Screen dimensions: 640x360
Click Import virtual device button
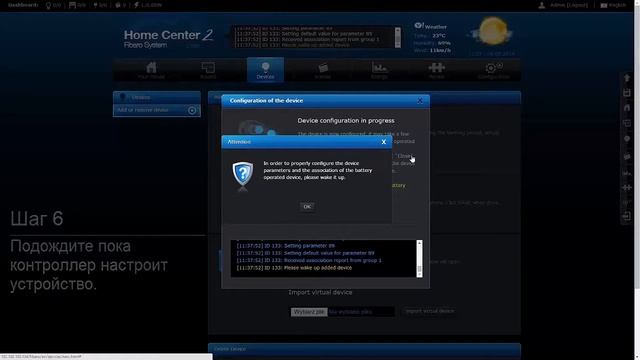(430, 311)
